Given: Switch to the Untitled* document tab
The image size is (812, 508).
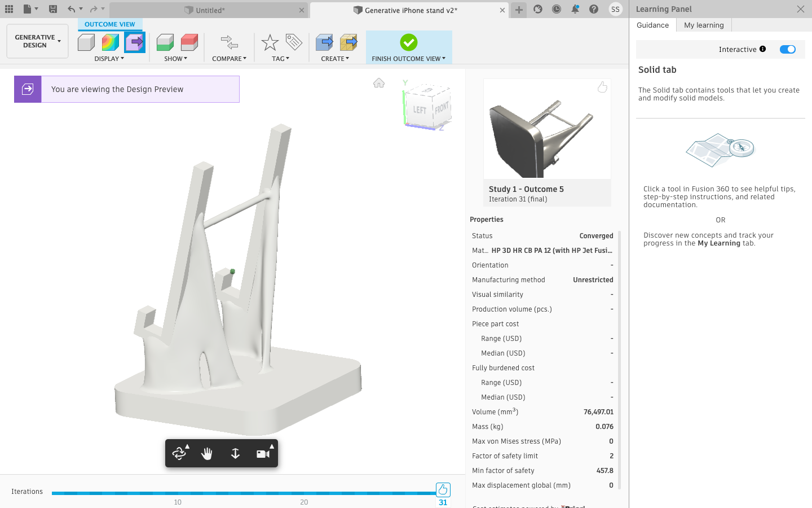Looking at the screenshot, I should click(x=210, y=10).
